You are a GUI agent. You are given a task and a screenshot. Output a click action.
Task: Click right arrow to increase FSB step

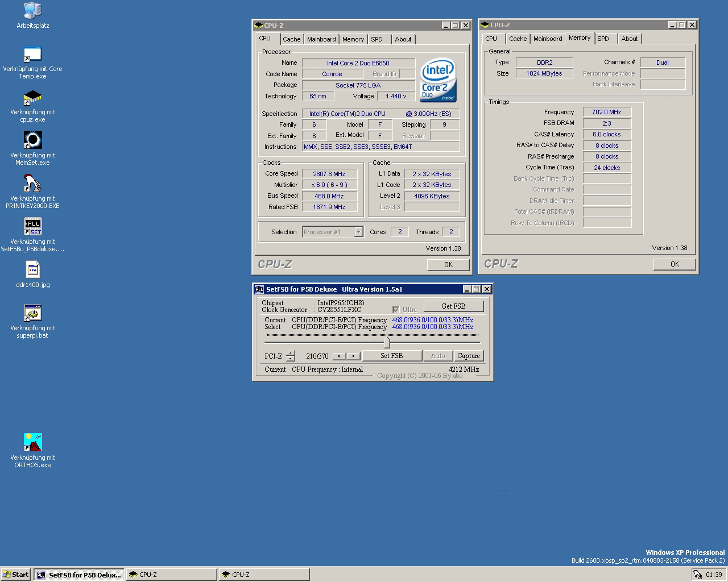pyautogui.click(x=353, y=356)
